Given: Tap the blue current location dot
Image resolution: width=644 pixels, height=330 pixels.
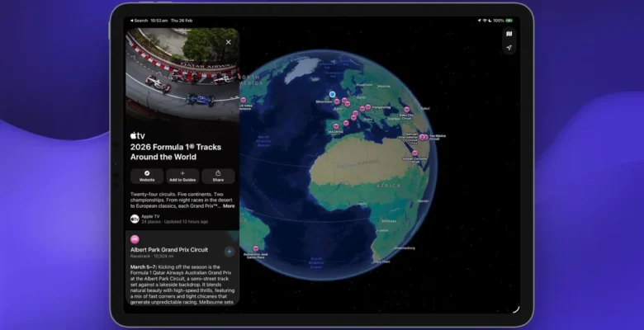Looking at the screenshot, I should pos(332,95).
